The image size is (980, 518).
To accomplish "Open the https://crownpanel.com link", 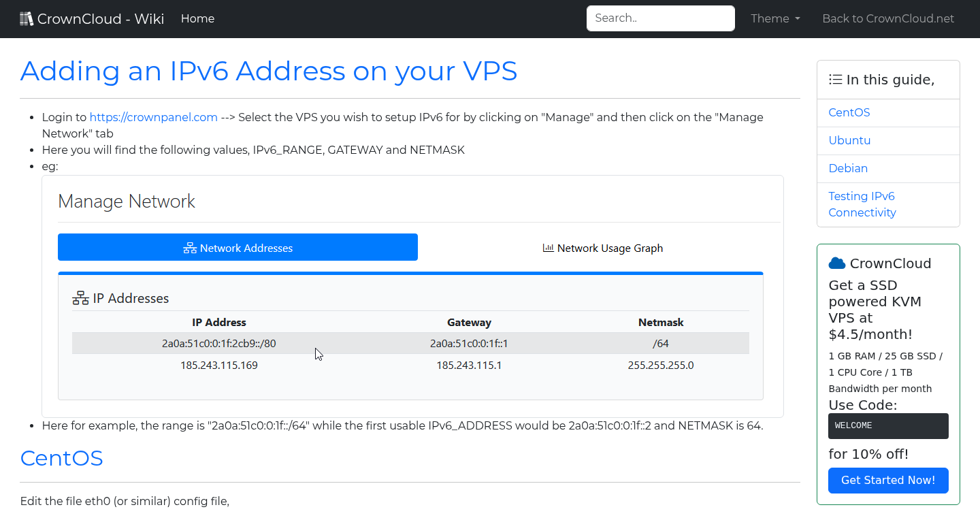I will click(x=154, y=117).
